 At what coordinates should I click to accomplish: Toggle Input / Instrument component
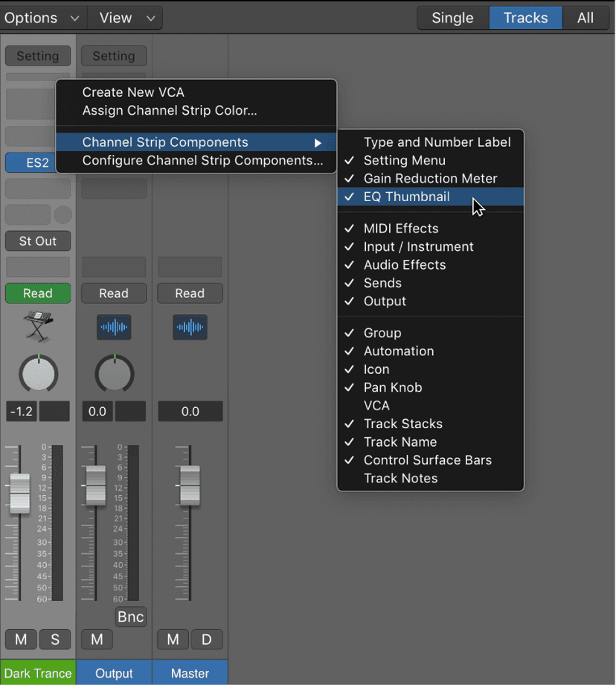(x=431, y=247)
